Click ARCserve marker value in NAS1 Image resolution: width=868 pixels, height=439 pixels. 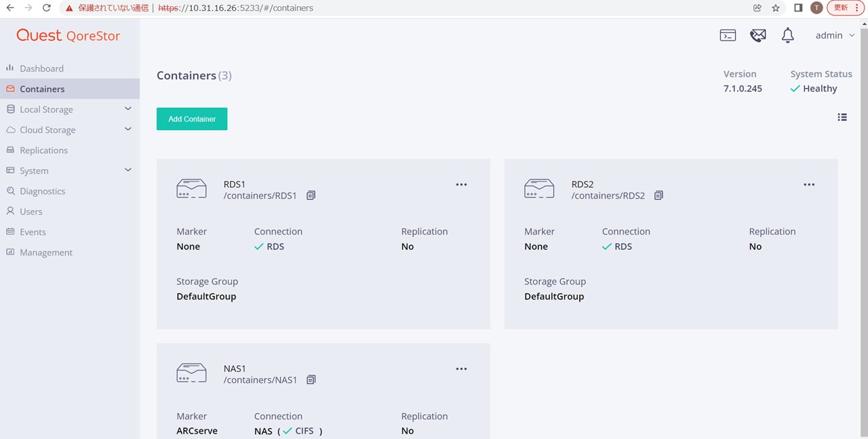197,431
